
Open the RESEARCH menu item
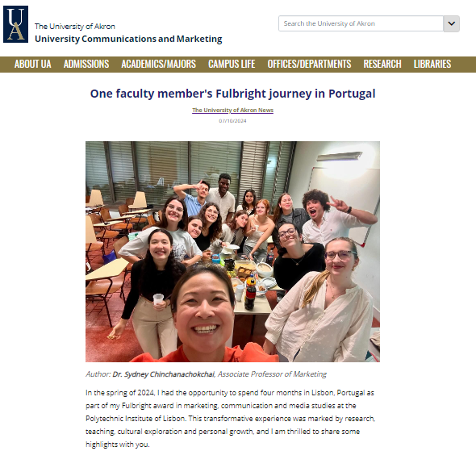382,64
